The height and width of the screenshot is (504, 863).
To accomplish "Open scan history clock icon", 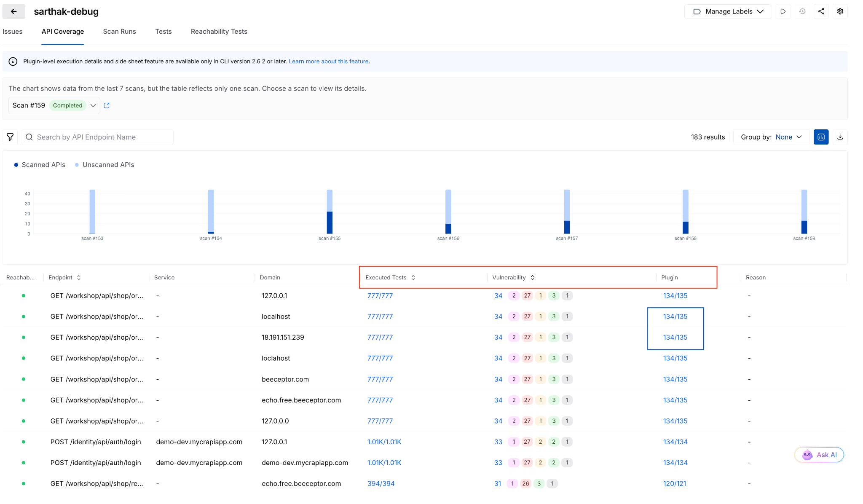I will [802, 11].
